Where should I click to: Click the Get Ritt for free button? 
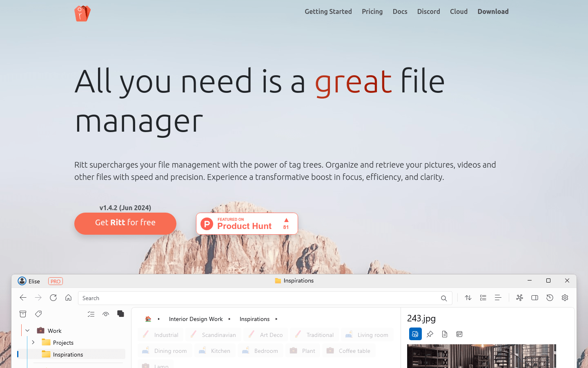125,223
